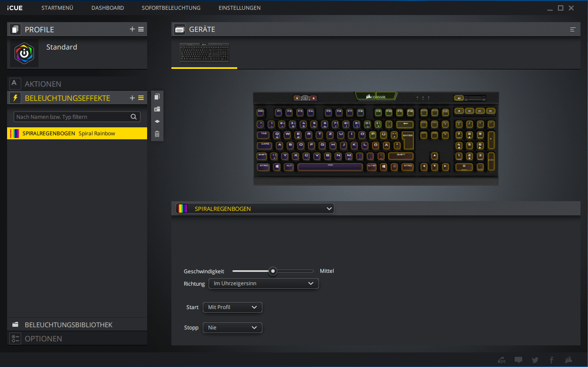
Task: Open the Geräte panel options menu icon
Action: (573, 30)
